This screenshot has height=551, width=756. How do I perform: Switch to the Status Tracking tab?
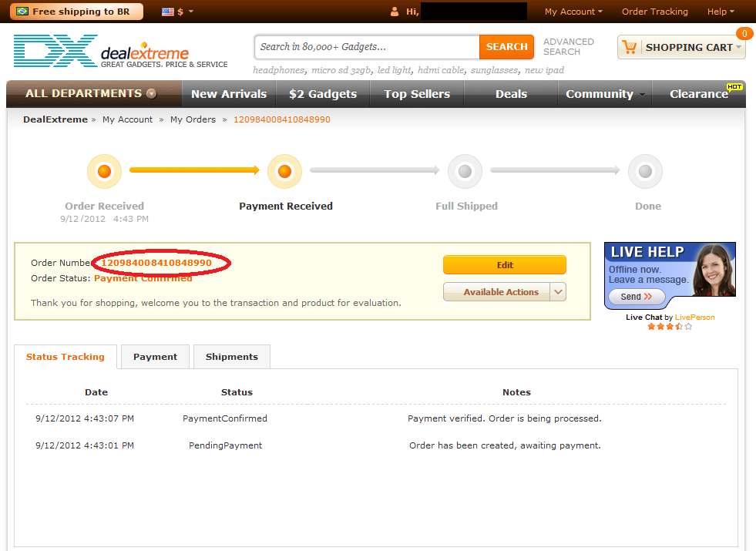click(x=65, y=357)
